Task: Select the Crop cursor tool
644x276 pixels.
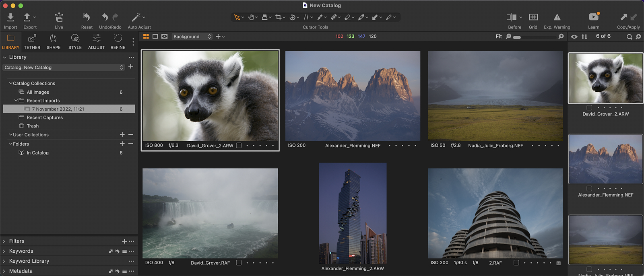Action: [x=278, y=17]
